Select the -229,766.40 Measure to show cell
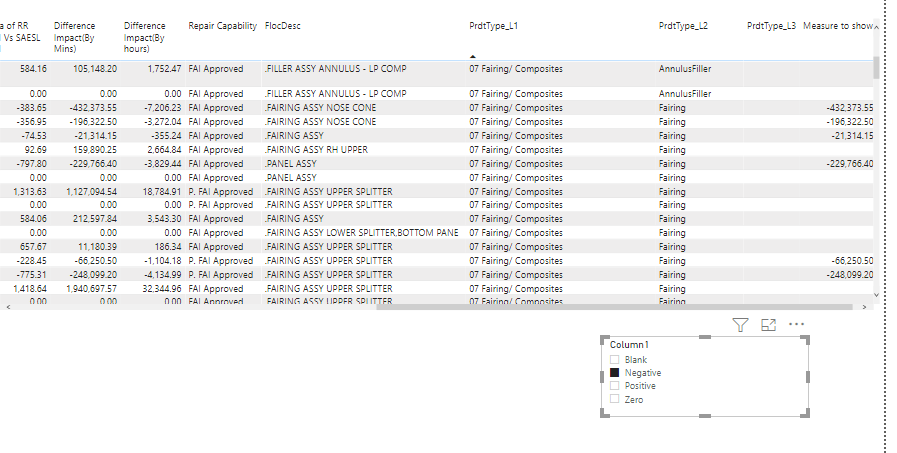 pyautogui.click(x=850, y=164)
